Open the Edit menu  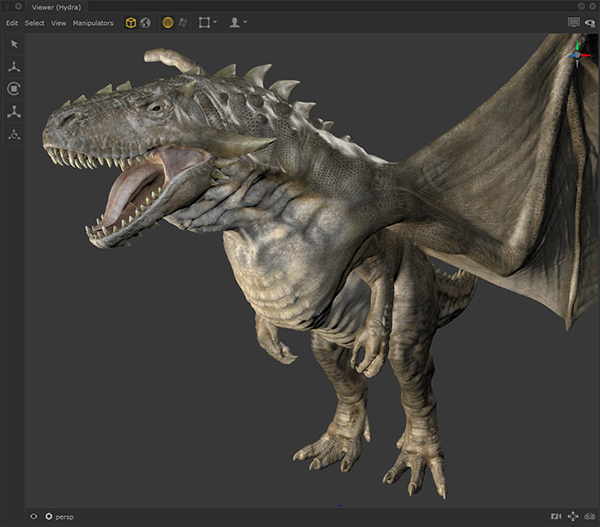[12, 22]
